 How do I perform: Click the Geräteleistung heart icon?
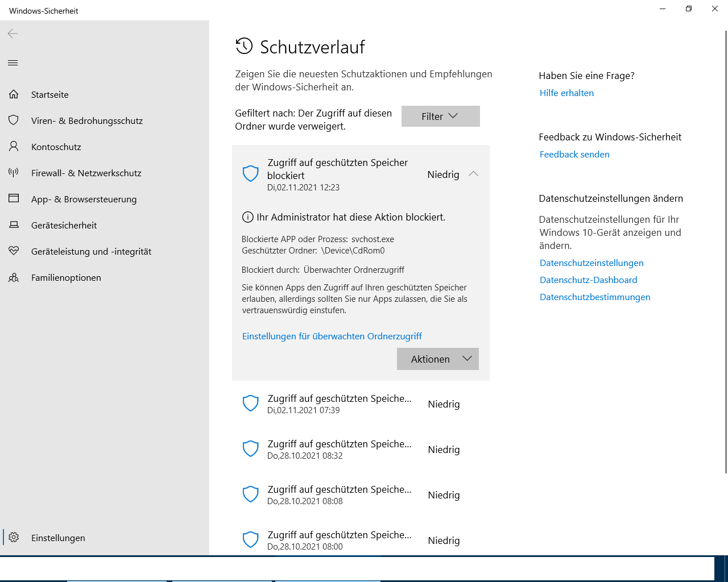14,251
